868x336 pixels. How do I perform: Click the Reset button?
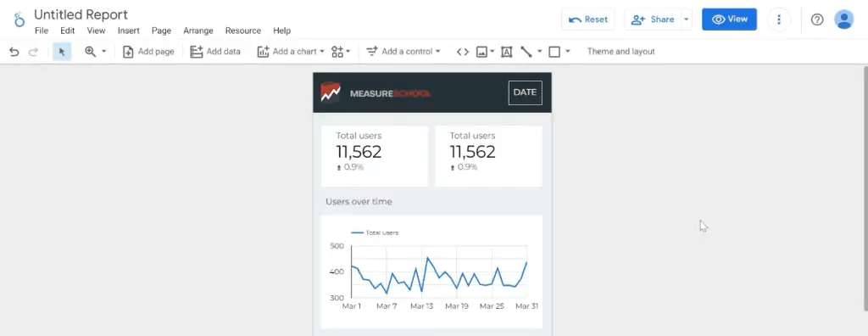(588, 20)
